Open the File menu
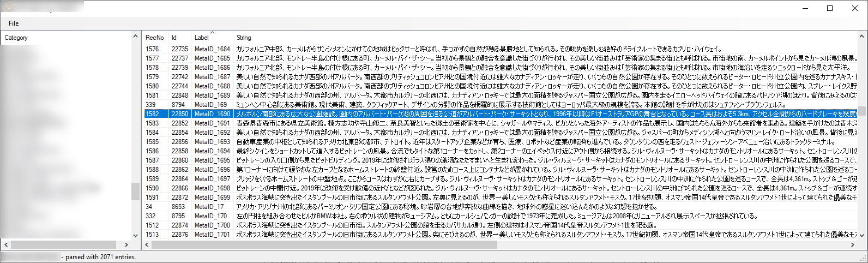 tap(14, 23)
